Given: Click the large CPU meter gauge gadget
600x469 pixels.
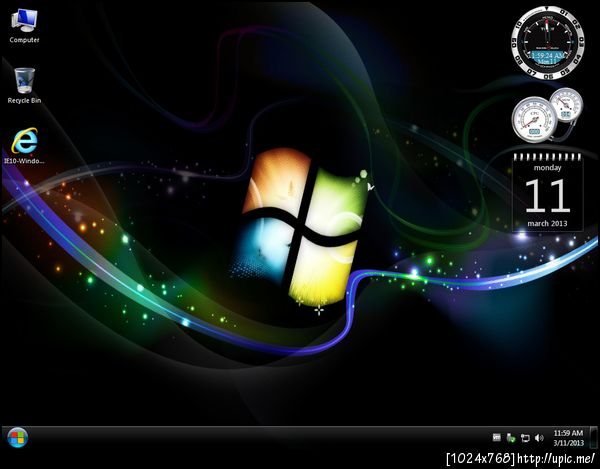Looking at the screenshot, I should 534,119.
